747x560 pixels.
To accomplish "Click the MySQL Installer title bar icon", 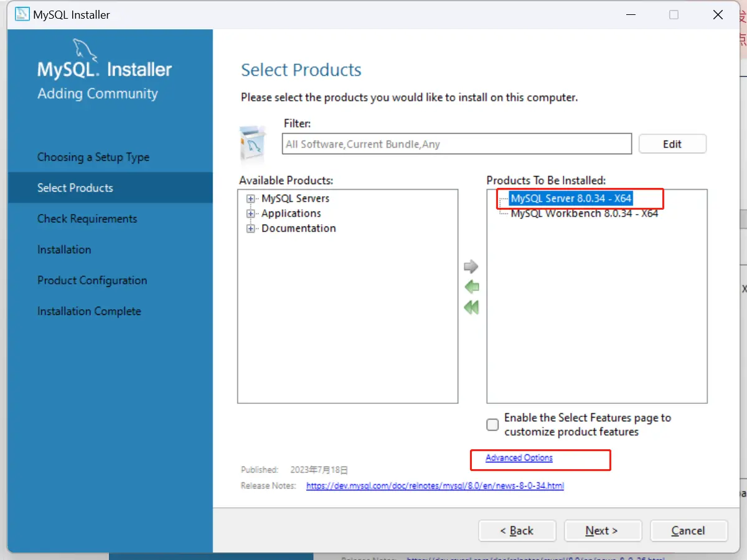I will [22, 14].
